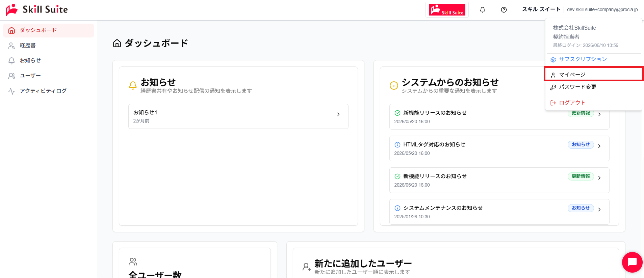Image resolution: width=644 pixels, height=278 pixels.
Task: Open the notifications bell in top bar
Action: click(x=483, y=10)
